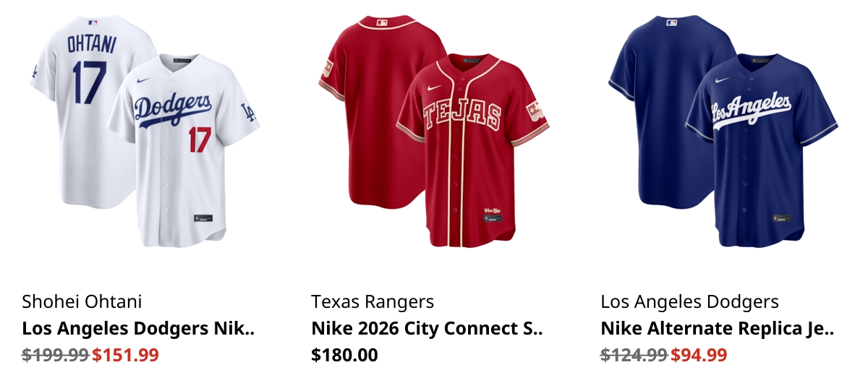The height and width of the screenshot is (383, 868).
Task: Open the Shohei Ohtani player link
Action: coord(82,301)
